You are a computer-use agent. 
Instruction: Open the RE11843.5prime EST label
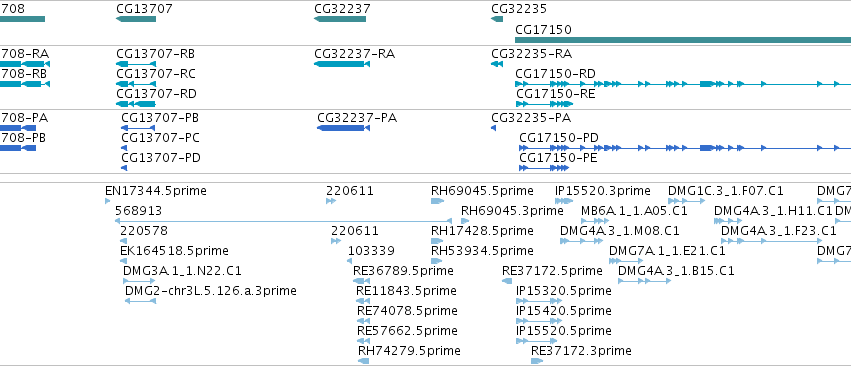[x=407, y=291]
